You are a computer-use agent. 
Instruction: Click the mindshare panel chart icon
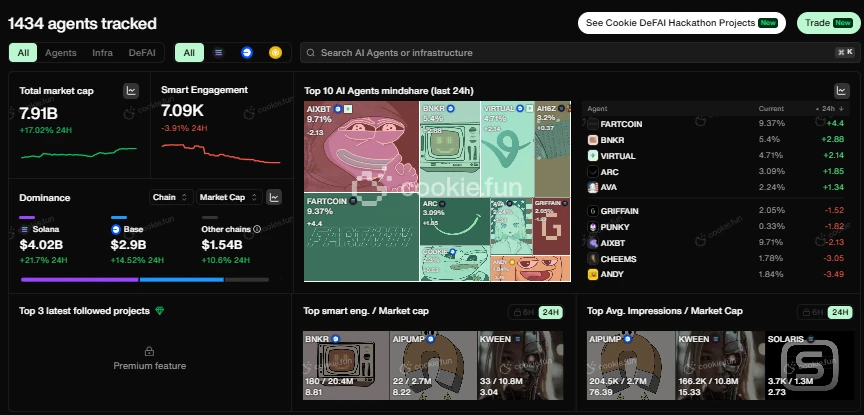point(842,91)
